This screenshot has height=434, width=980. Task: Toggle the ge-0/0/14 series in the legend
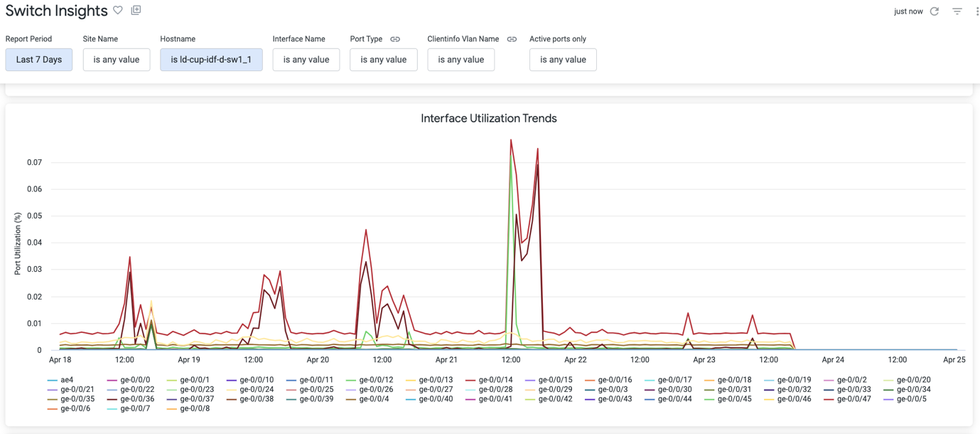click(495, 380)
